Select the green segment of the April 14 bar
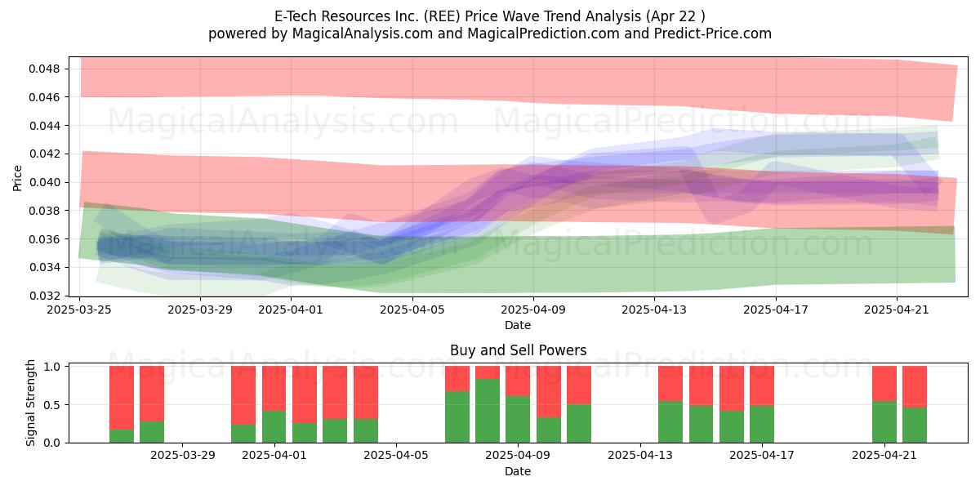 click(x=670, y=421)
